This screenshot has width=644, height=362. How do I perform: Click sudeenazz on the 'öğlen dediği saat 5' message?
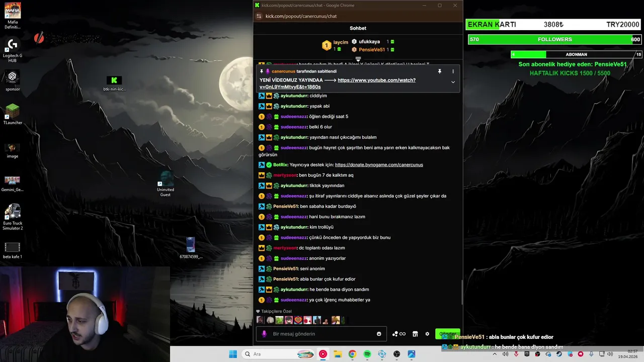294,117
